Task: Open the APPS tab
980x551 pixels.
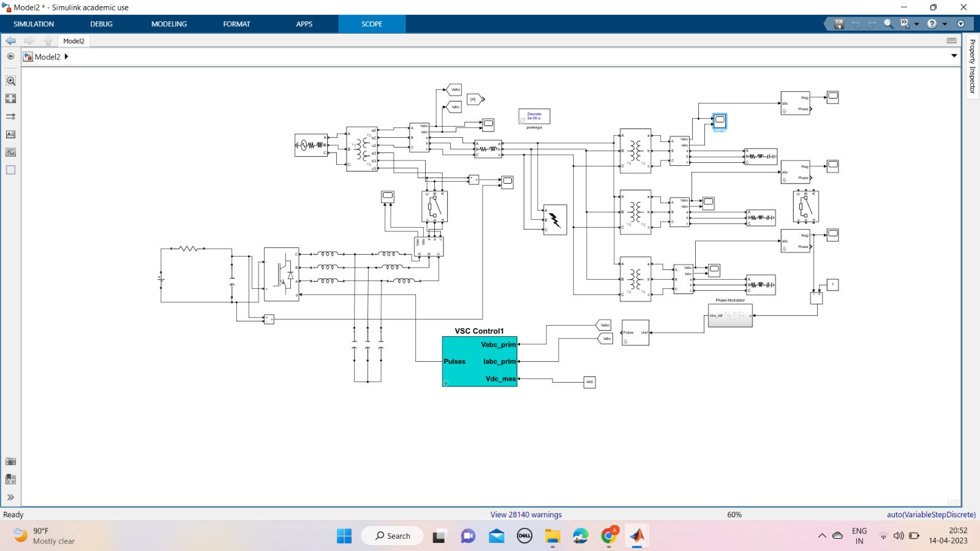Action: tap(304, 24)
